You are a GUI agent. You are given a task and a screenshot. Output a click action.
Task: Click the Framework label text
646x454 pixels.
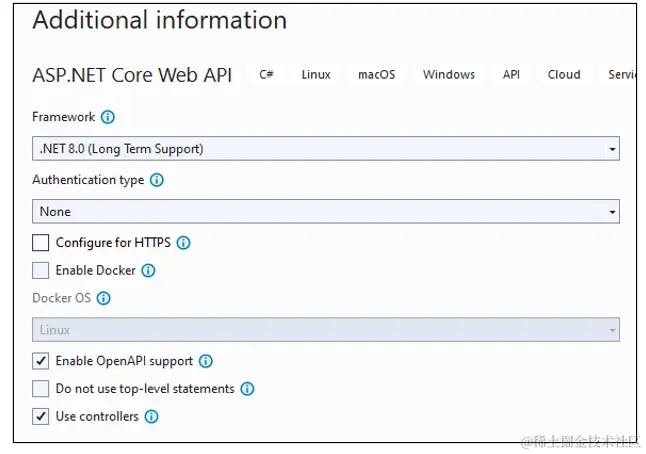click(x=63, y=117)
